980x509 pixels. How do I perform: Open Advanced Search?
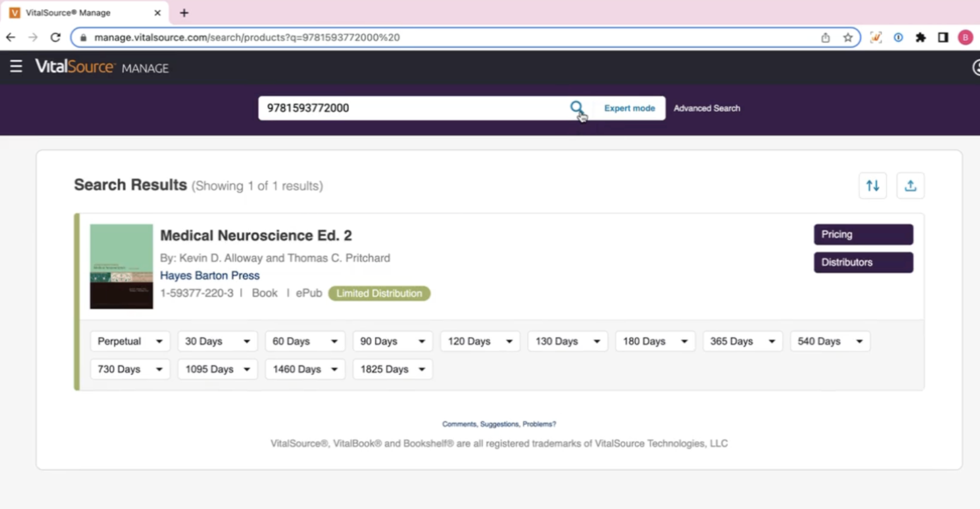pos(707,108)
